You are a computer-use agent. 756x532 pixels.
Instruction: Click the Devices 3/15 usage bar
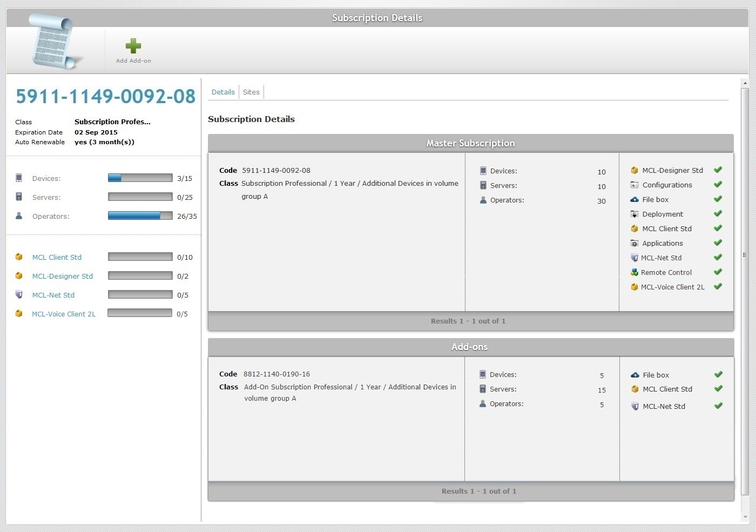(140, 178)
